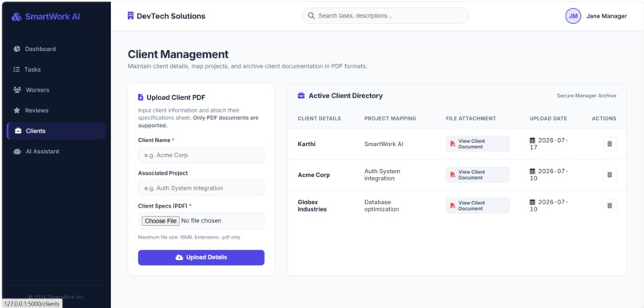644x308 pixels.
Task: Click the Secure Manager Archive label
Action: point(586,96)
